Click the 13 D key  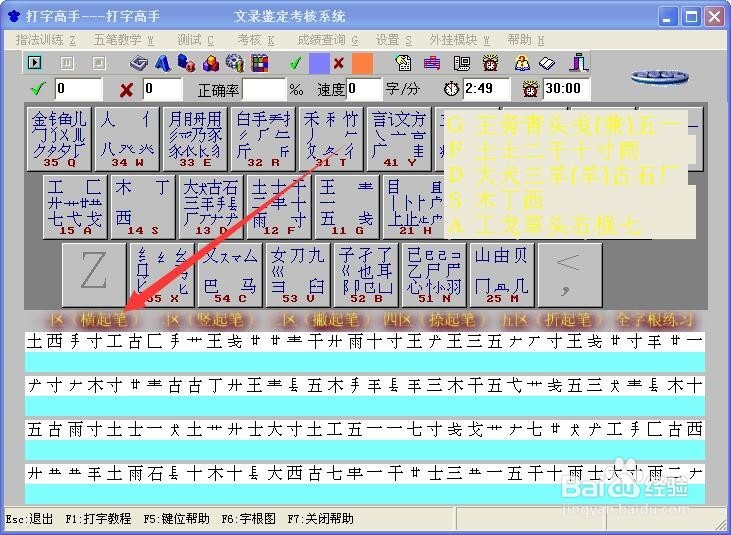tap(211, 207)
